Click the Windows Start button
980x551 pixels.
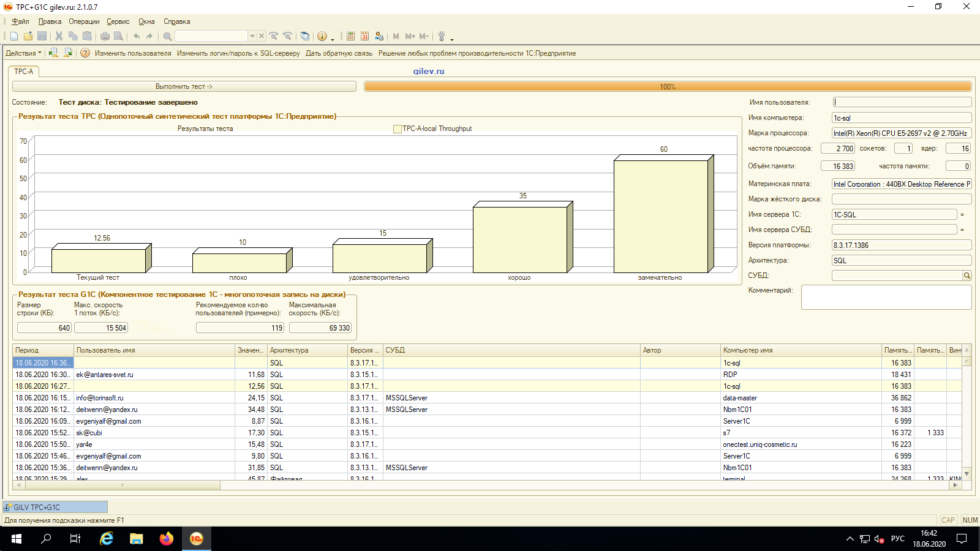(17, 539)
